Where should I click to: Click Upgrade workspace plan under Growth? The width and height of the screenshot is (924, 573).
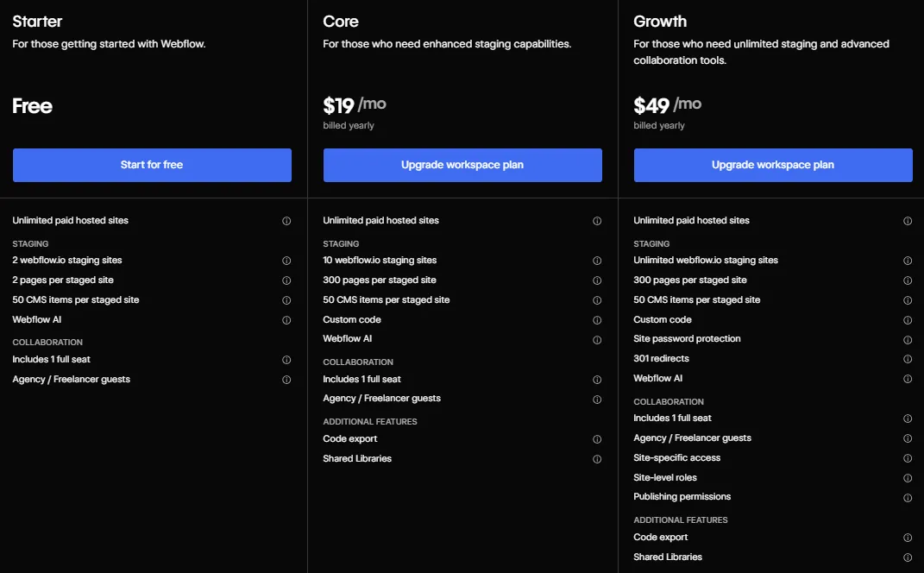pos(773,165)
